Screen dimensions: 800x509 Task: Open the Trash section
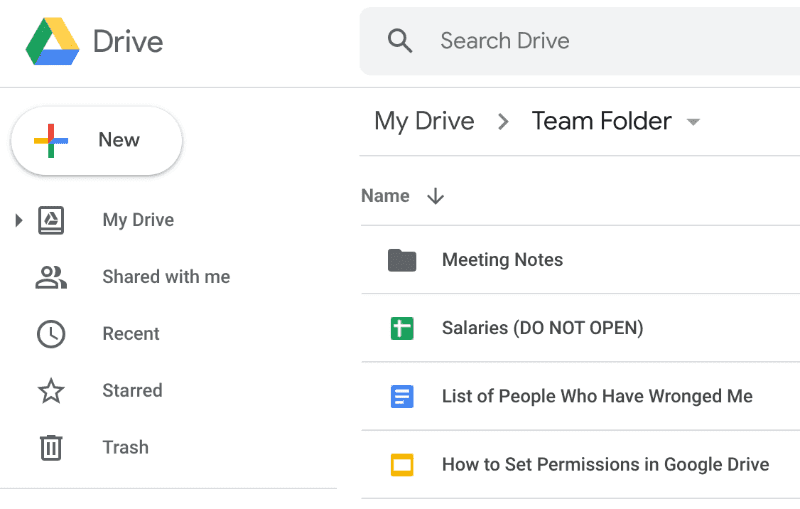[126, 448]
